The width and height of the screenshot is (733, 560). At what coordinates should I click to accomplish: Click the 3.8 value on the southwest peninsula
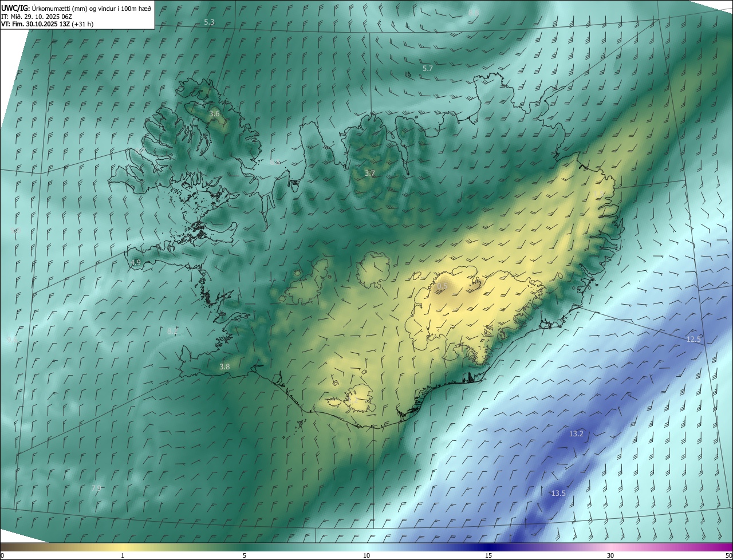point(224,367)
